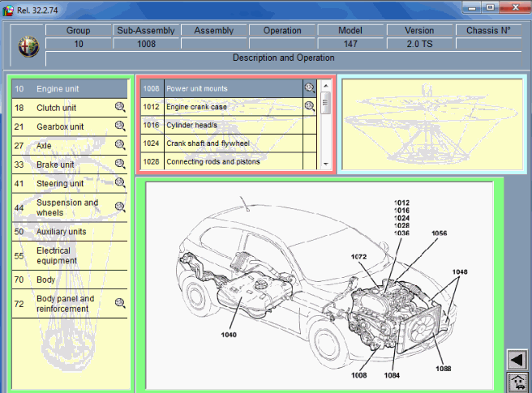
Task: Open magnifier for Power unit mounts row
Action: [310, 88]
